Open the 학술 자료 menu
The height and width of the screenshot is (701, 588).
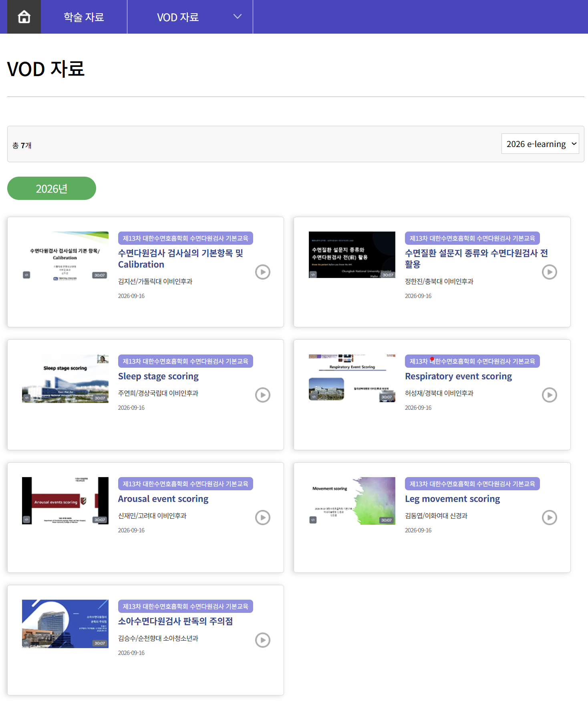pos(84,17)
